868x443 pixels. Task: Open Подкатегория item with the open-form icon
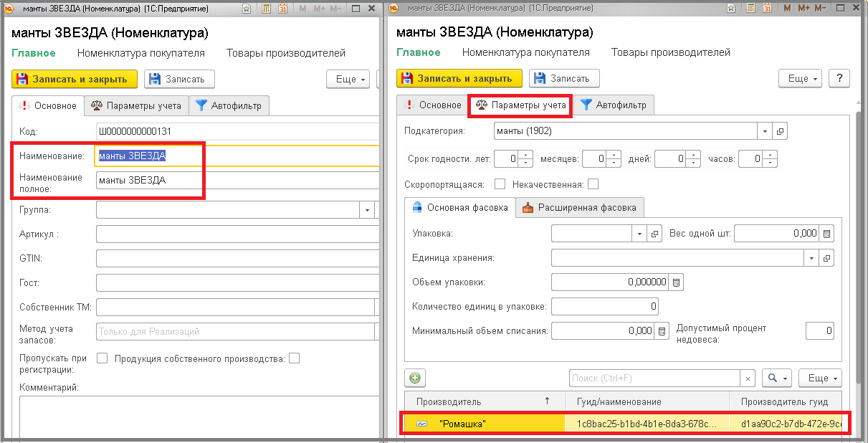tap(781, 132)
